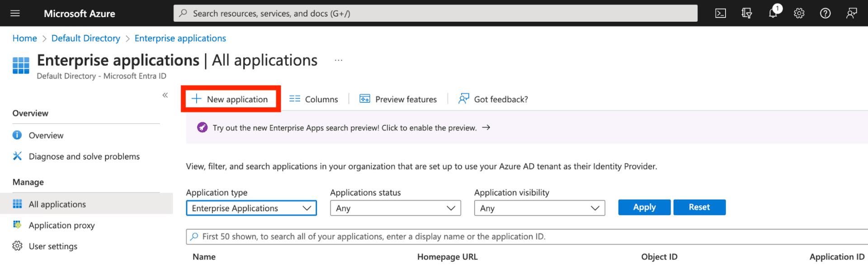Open User settings in the sidebar
The width and height of the screenshot is (868, 267).
point(53,246)
